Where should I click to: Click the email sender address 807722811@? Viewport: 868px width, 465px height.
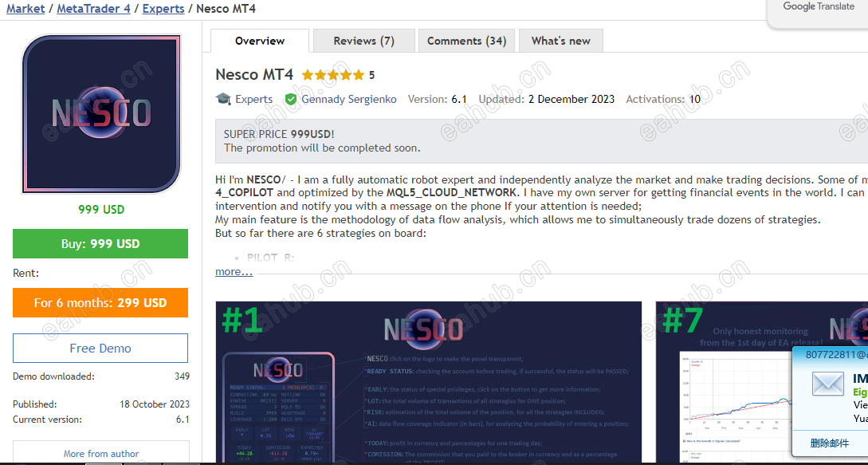pos(836,355)
